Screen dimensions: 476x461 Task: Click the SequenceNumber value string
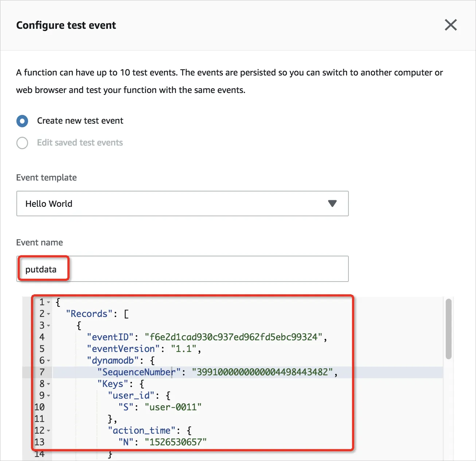(262, 372)
